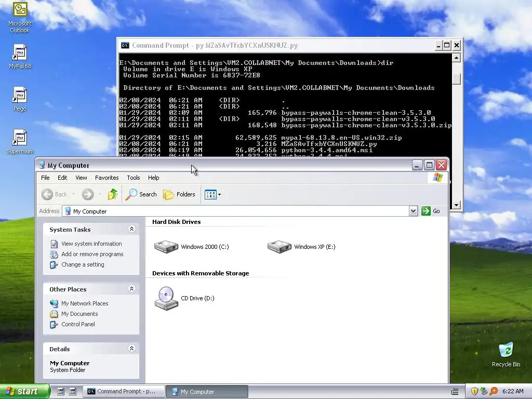This screenshot has height=399, width=532.
Task: Click the Hard Disk Drives heading
Action: click(177, 222)
